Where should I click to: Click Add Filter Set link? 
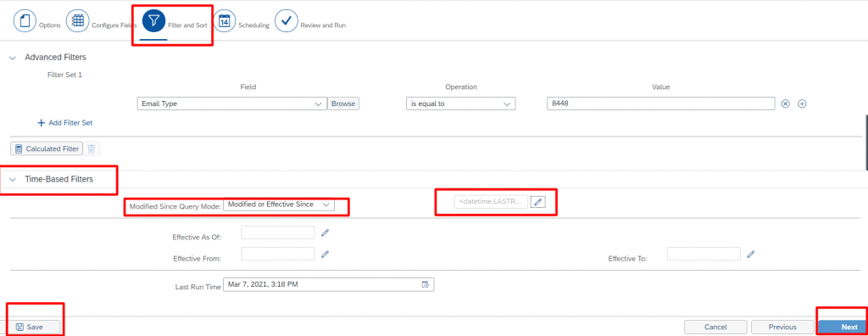[x=64, y=123]
